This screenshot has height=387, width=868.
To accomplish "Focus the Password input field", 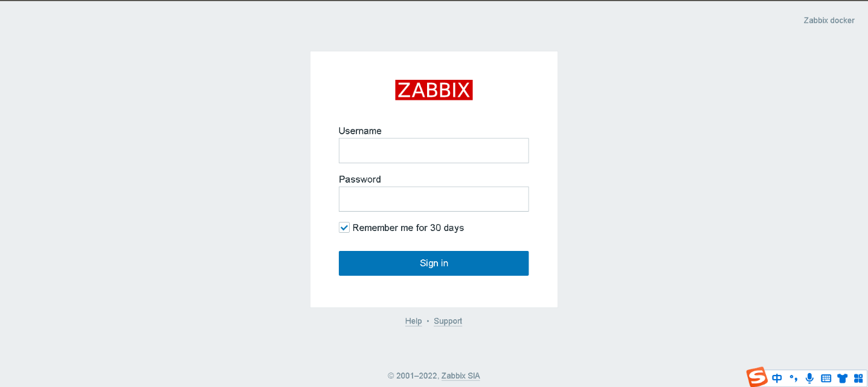I will coord(434,199).
